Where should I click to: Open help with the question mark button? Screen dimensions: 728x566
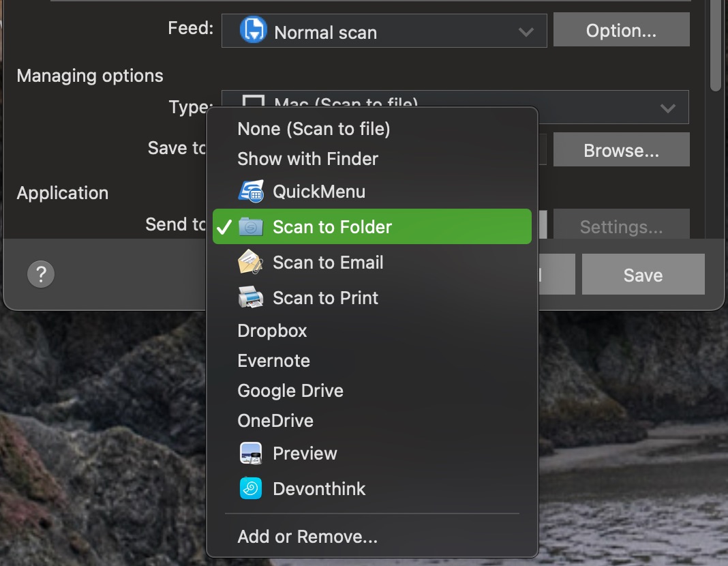41,274
